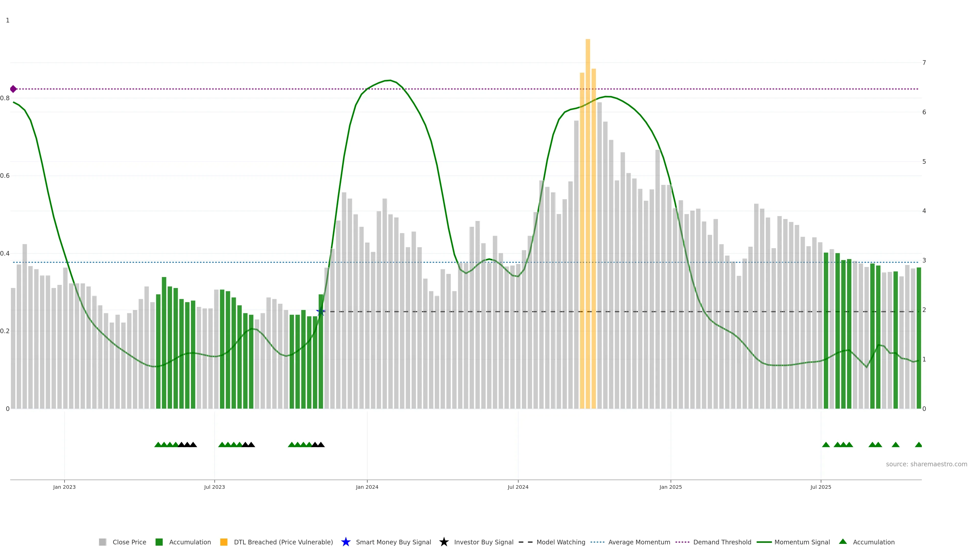Click the purple diamond Demand Threshold marker
This screenshot has width=980, height=551.
coord(13,89)
